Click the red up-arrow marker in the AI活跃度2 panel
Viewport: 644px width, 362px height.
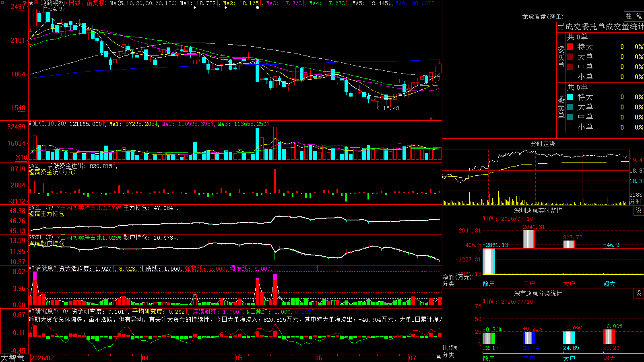click(x=317, y=268)
